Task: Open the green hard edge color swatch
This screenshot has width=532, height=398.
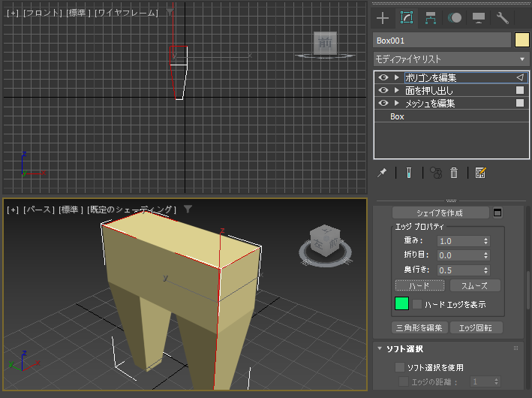Action: 401,303
